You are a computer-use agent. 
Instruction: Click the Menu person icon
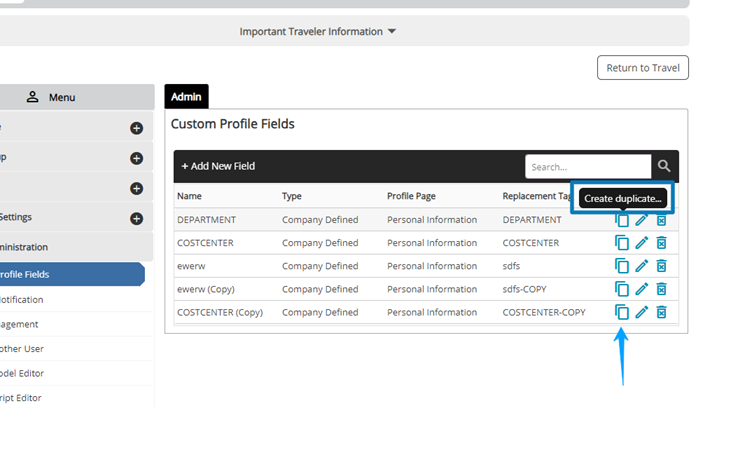click(x=32, y=97)
